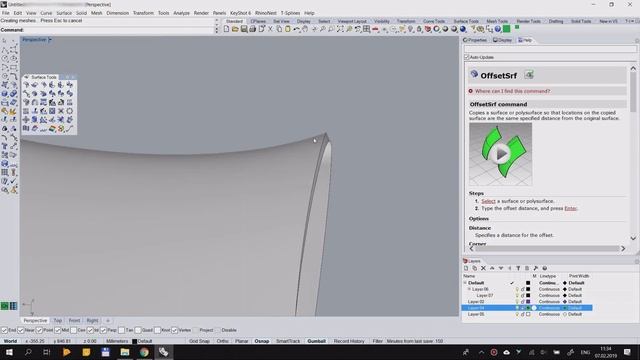This screenshot has width=640, height=360.
Task: Click the purple color swatch of Layer 02
Action: pyautogui.click(x=528, y=302)
